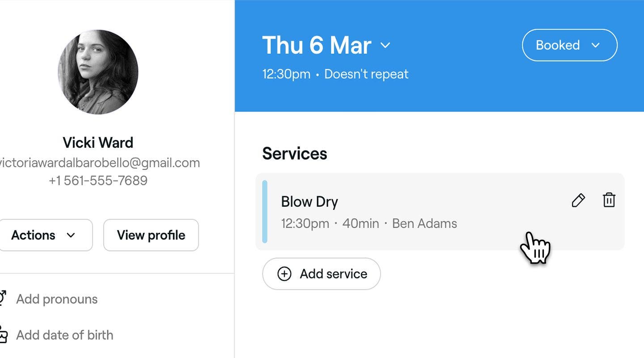Select the blue color bar on Blow Dry
Image resolution: width=644 pixels, height=358 pixels.
[265, 212]
